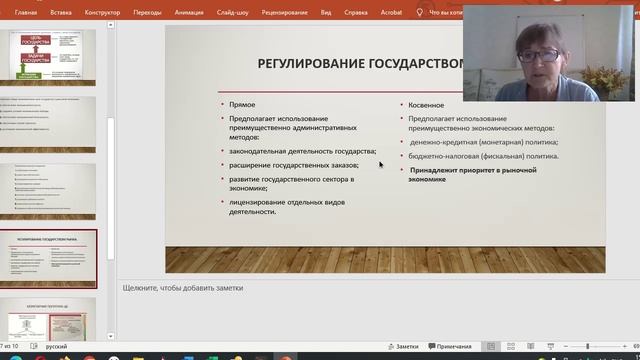Open the Вставка ribbon tab
The image size is (640, 360).
tap(61, 13)
